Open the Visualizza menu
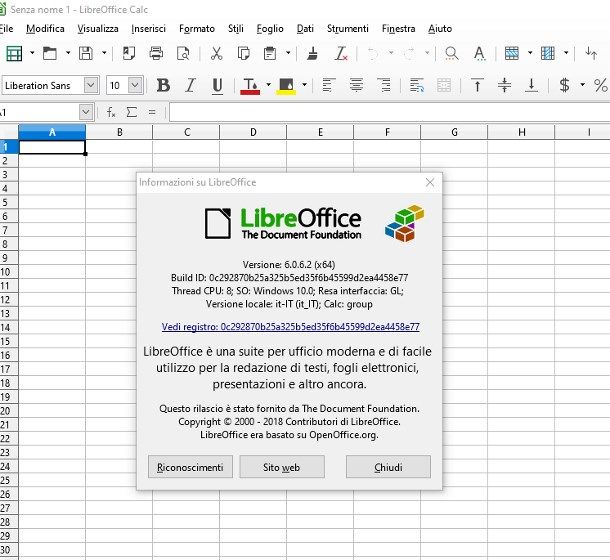This screenshot has height=560, width=610. tap(98, 28)
